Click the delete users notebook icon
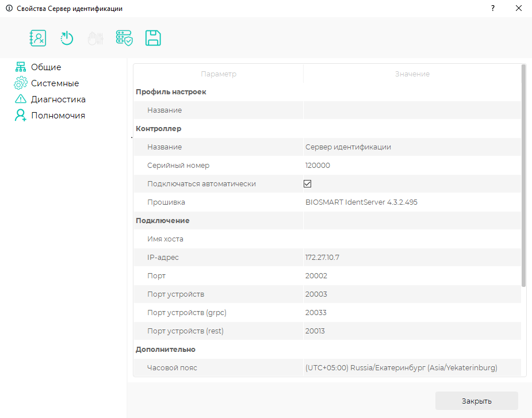 coord(37,38)
